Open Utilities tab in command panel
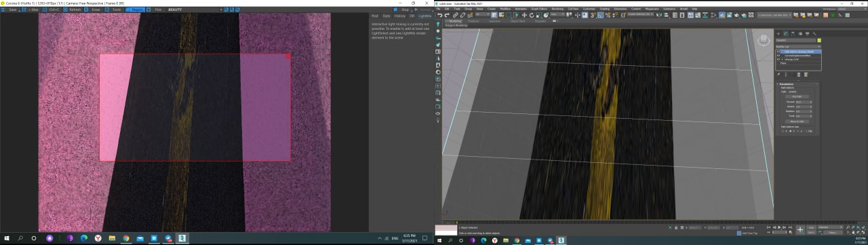The width and height of the screenshot is (868, 245). pos(814,33)
